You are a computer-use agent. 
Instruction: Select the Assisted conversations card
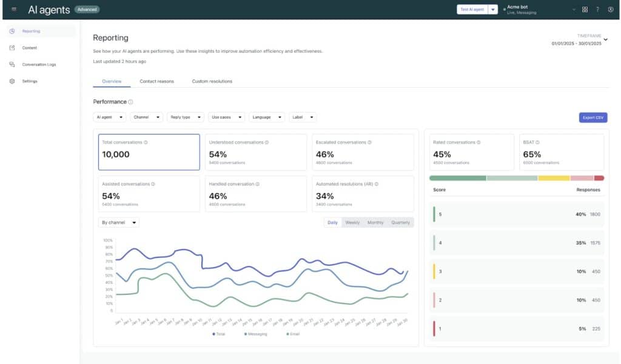coord(149,194)
